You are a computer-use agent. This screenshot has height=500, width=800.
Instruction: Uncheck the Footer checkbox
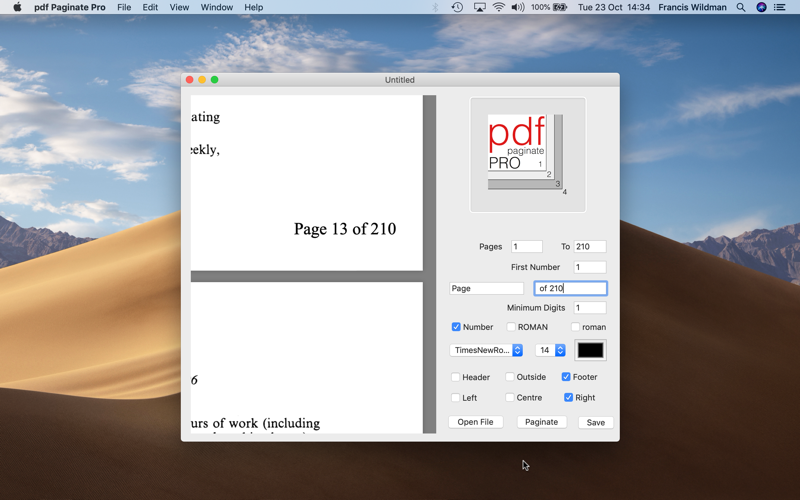(x=566, y=377)
